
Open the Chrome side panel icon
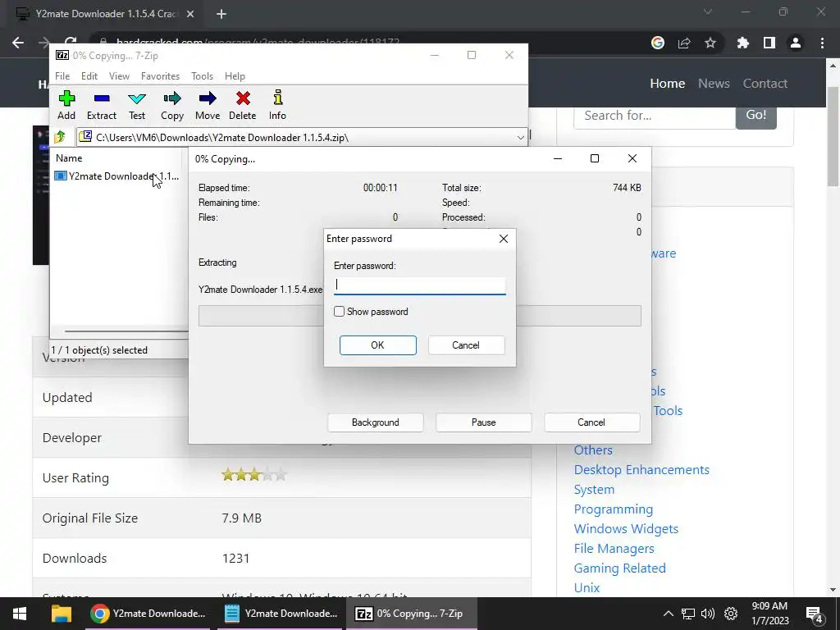coord(769,43)
